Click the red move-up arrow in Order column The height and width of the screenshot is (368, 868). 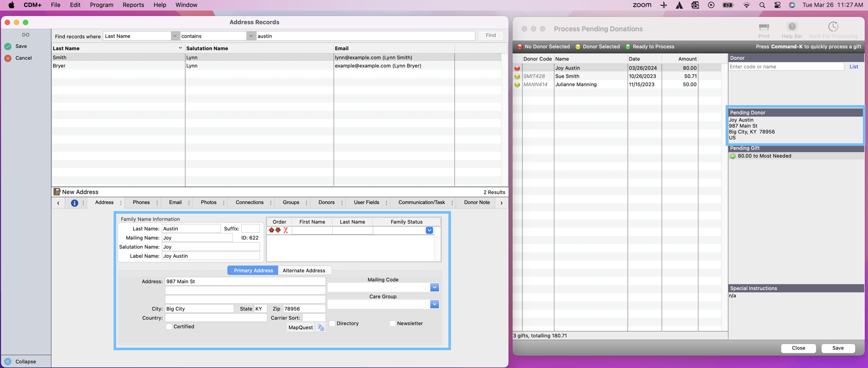[x=271, y=230]
